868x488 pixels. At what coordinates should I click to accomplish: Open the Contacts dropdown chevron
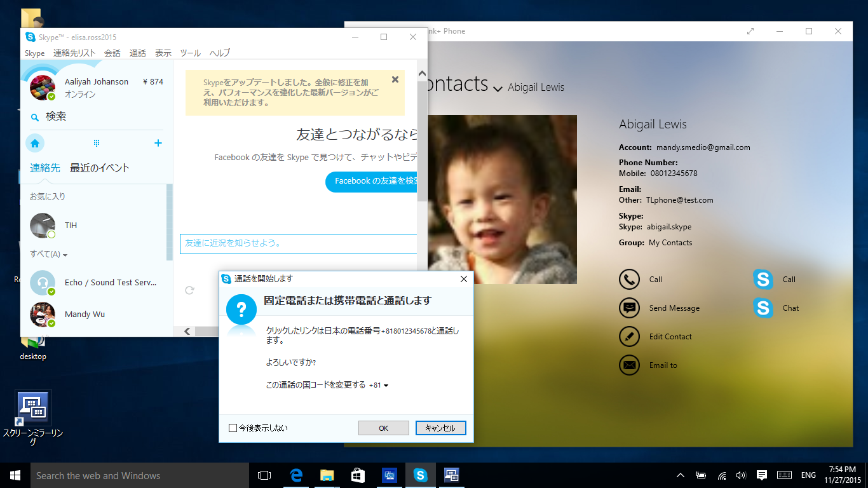tap(498, 88)
